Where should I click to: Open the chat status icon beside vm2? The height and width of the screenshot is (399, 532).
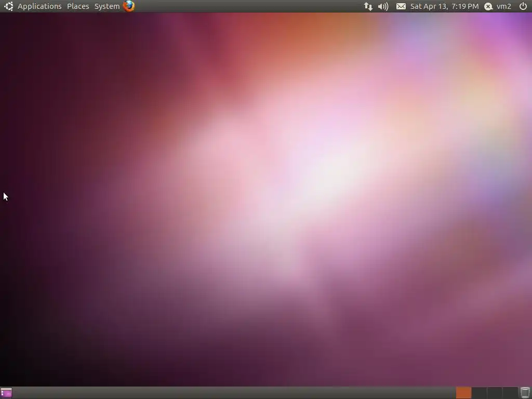488,6
